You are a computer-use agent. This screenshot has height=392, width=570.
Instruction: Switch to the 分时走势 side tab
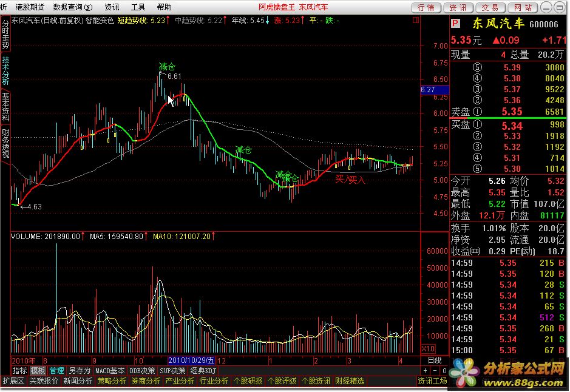coord(5,34)
